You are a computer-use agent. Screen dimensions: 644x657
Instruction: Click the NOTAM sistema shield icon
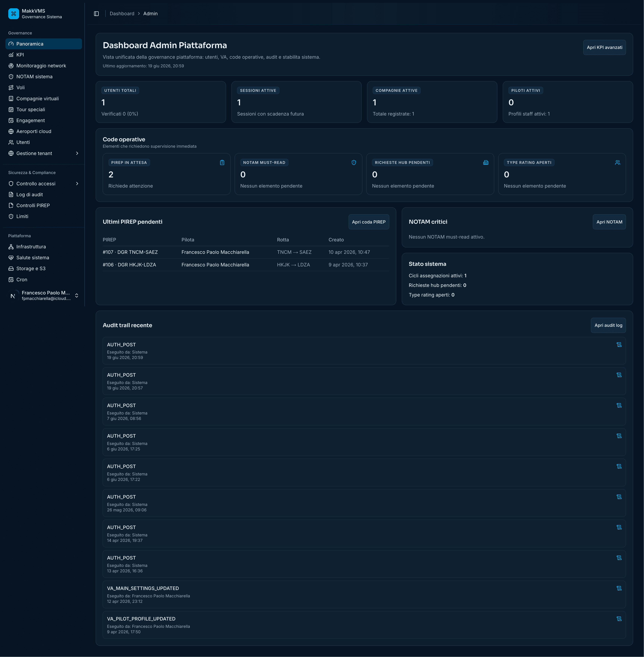click(x=11, y=77)
